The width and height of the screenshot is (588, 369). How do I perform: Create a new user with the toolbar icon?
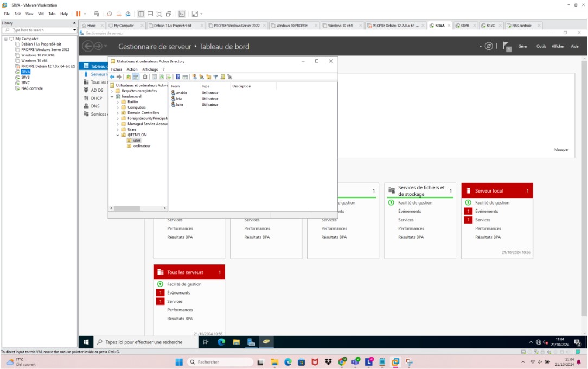click(195, 77)
